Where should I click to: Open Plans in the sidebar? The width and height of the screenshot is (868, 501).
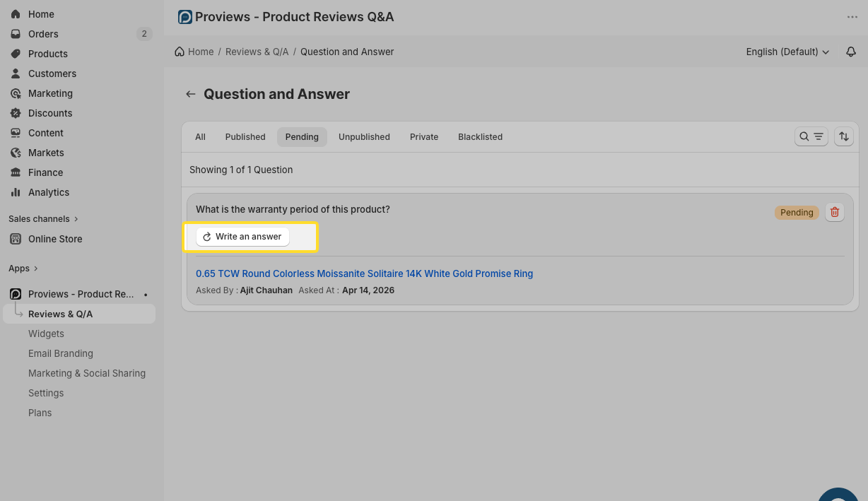click(x=40, y=413)
